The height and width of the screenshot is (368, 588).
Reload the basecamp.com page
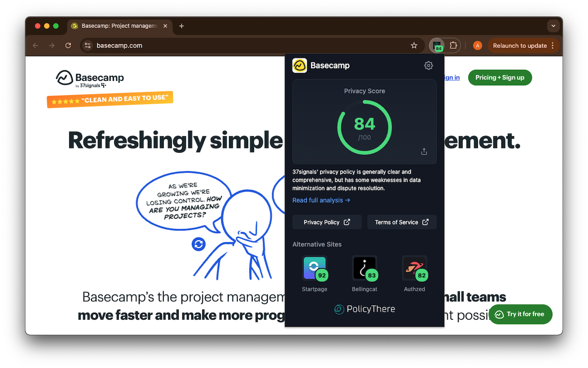68,46
